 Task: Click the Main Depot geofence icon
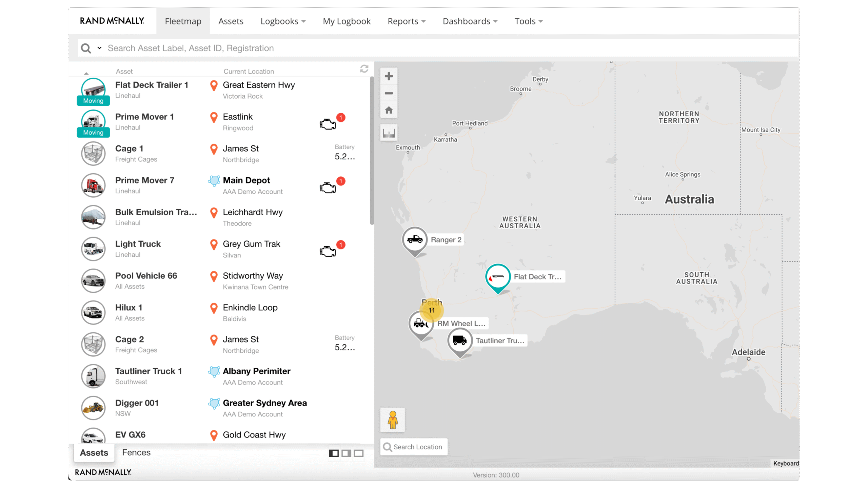point(214,181)
